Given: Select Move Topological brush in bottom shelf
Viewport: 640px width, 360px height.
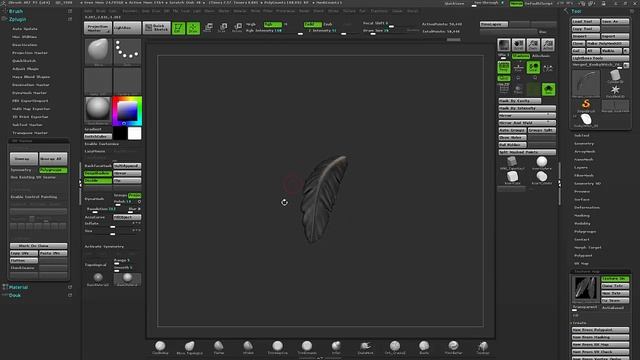Looking at the screenshot, I should [x=189, y=348].
